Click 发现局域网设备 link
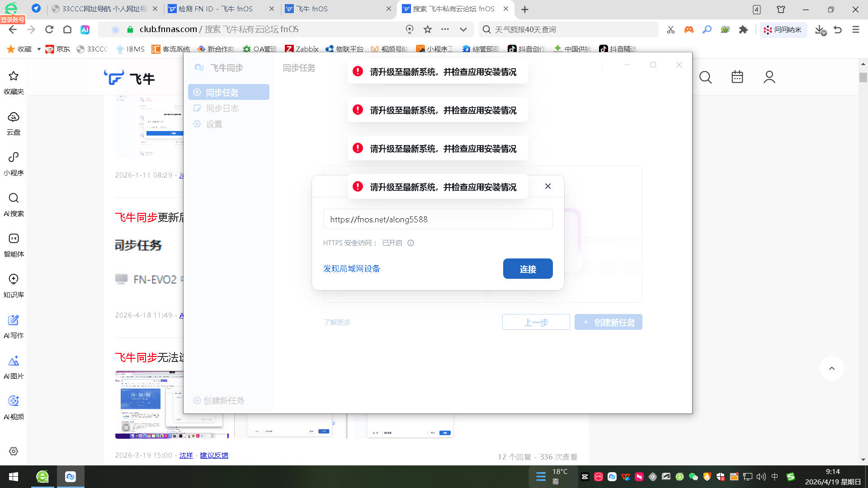 tap(352, 269)
